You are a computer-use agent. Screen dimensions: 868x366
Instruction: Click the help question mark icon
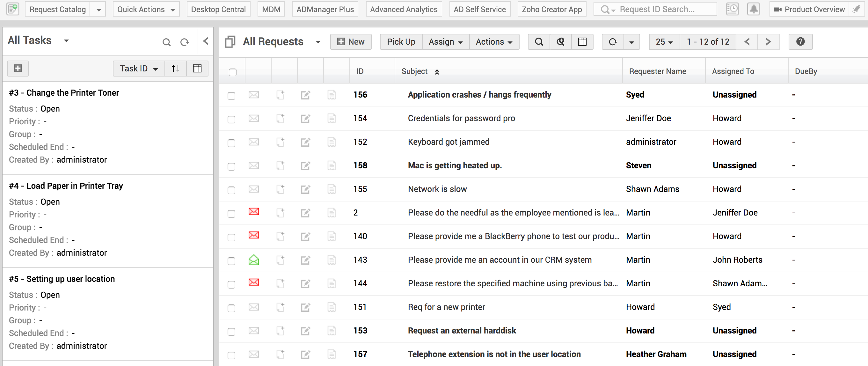tap(800, 42)
